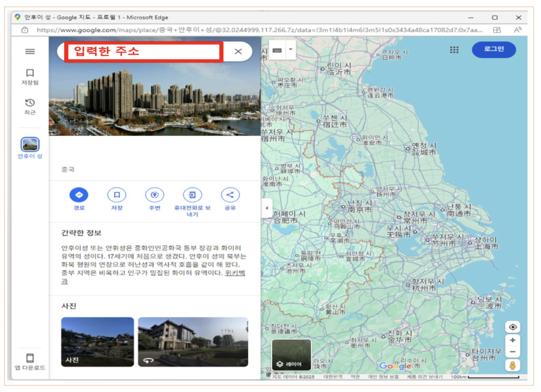Show the Recents (최근) history
Image resolution: width=541 pixels, height=392 pixels.
30,106
